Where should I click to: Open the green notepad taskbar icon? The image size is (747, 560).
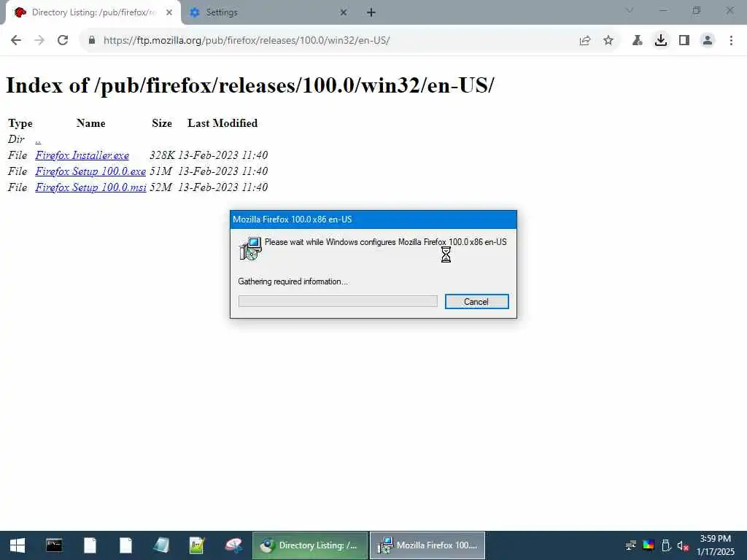click(x=197, y=545)
